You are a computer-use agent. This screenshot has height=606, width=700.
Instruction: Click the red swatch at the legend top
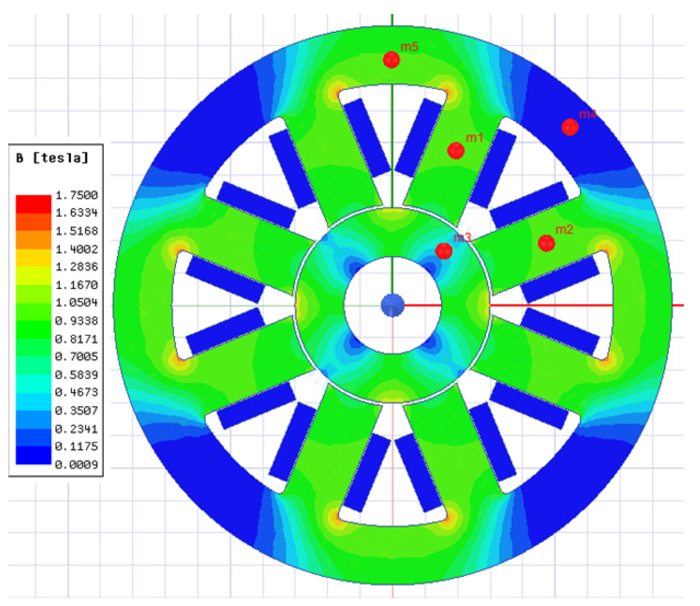click(33, 204)
